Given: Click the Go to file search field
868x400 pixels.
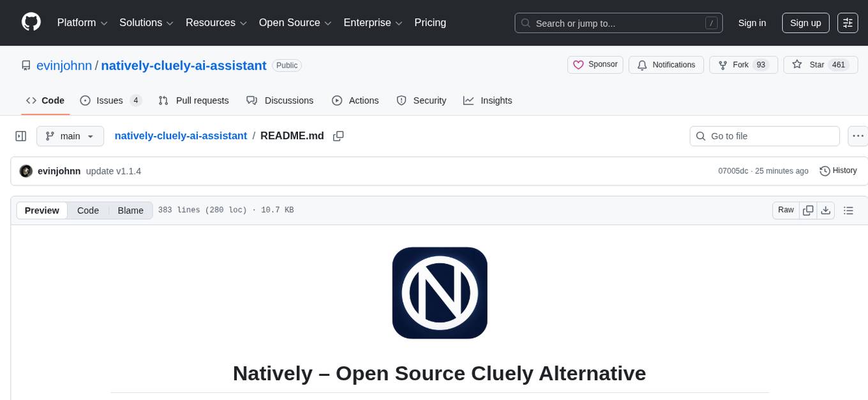Looking at the screenshot, I should 764,135.
